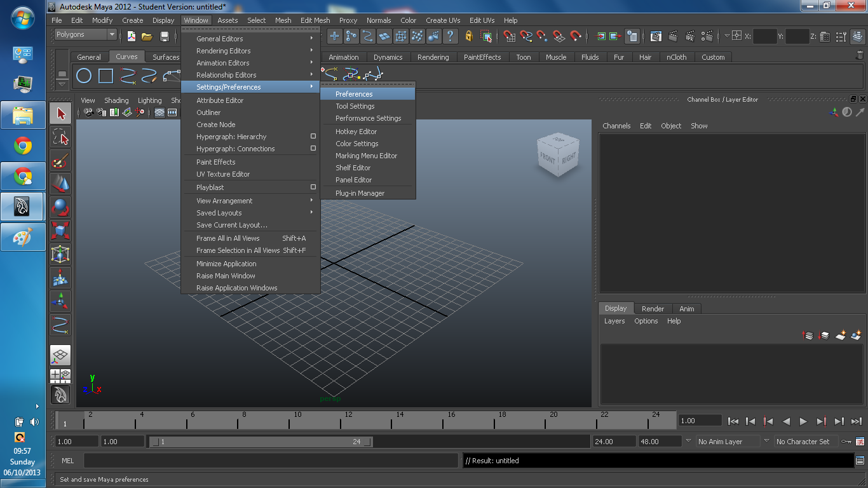The image size is (868, 488).
Task: Show Tool Settings sidebar icon
Action: (x=841, y=36)
